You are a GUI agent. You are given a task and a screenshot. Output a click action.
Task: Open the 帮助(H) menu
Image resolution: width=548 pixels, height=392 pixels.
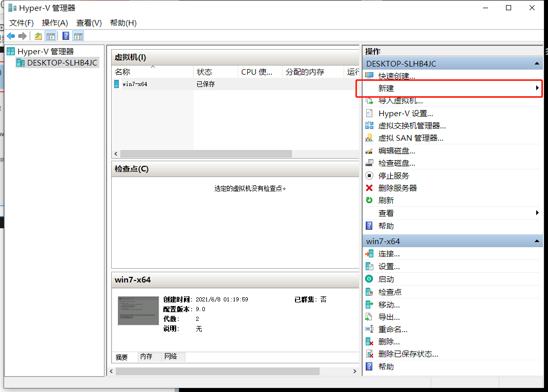[x=123, y=23]
